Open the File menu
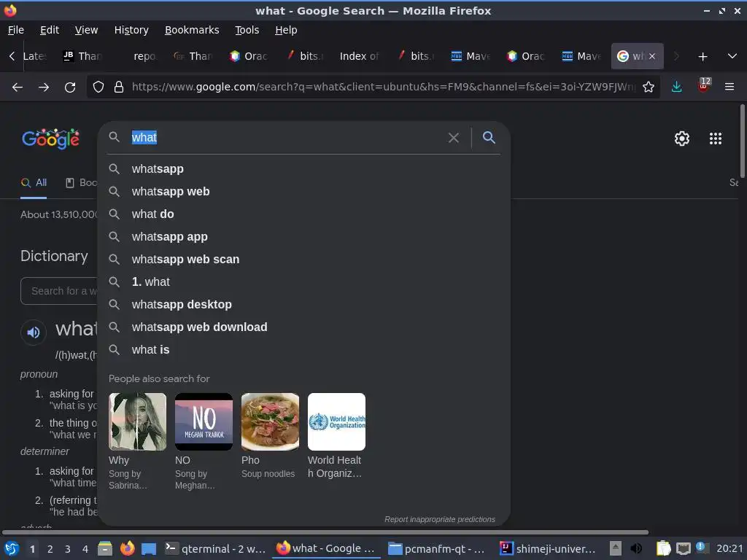747x560 pixels. point(16,30)
